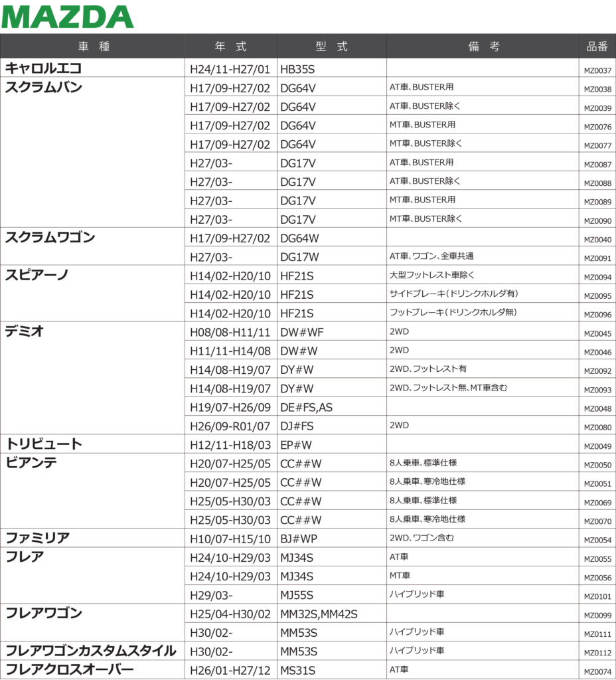This screenshot has height=680, width=616.
Task: Select part number MZ0049
Action: [x=597, y=446]
